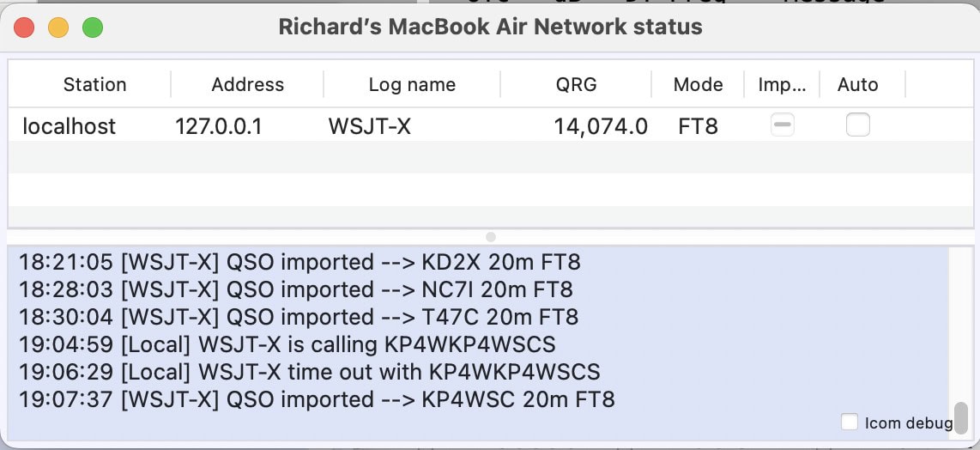The image size is (980, 450).
Task: Click the KP4WSC QSO imported log entry
Action: point(317,399)
